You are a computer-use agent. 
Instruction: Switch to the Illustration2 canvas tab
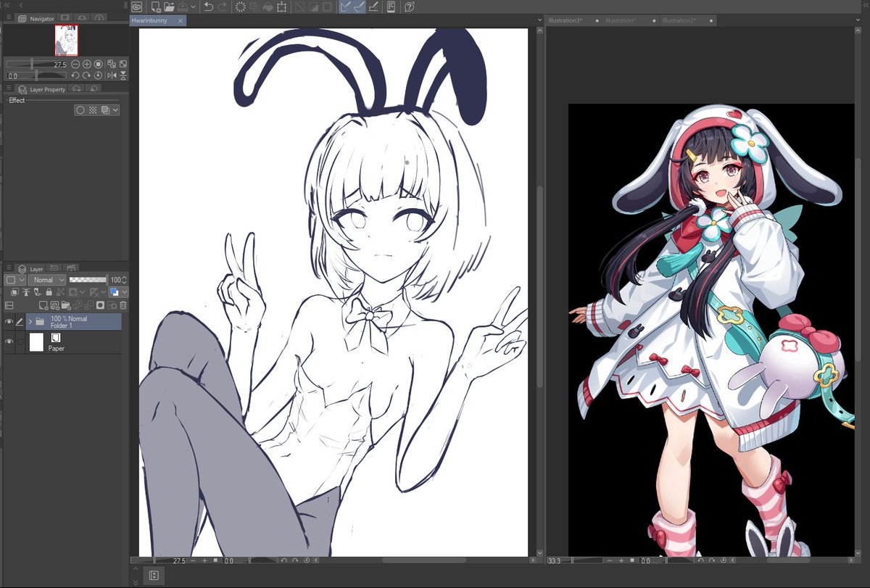tap(680, 20)
